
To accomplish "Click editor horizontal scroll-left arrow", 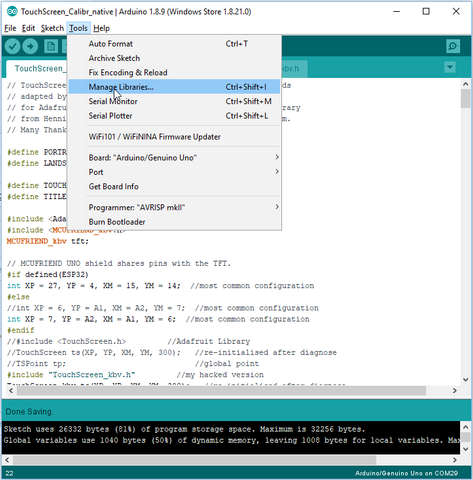I will point(11,390).
